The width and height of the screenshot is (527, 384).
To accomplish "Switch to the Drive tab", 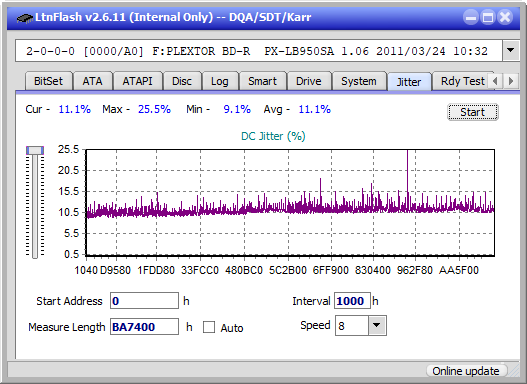I will tap(309, 81).
